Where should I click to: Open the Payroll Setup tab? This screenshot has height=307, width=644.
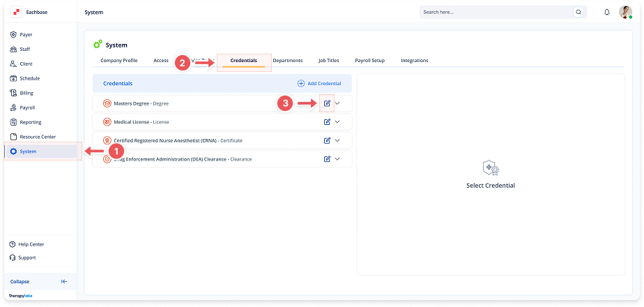point(369,61)
